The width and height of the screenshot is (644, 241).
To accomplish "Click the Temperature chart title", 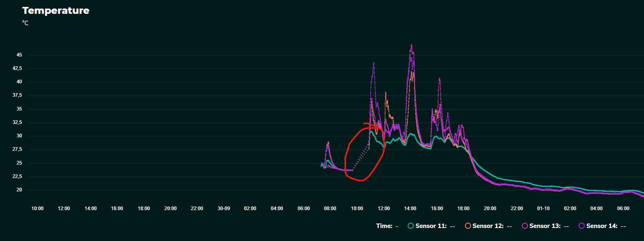I will click(x=56, y=11).
